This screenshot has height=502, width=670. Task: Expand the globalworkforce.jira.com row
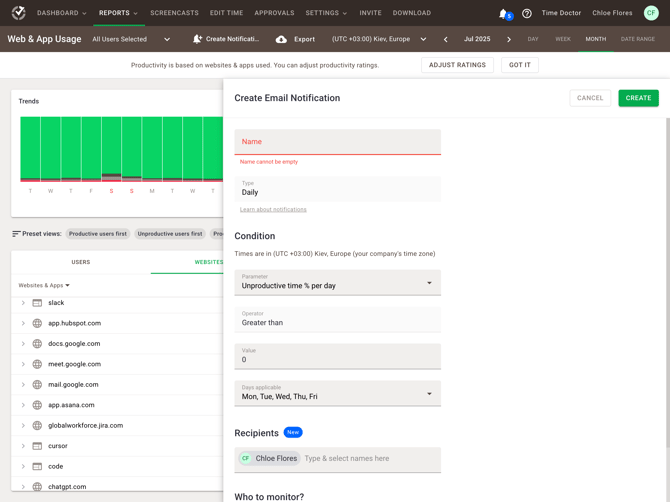coord(23,426)
